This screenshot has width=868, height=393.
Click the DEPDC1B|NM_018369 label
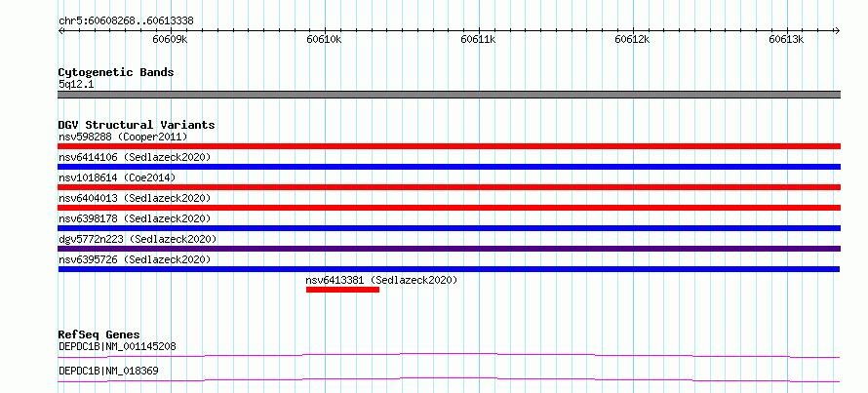108,371
